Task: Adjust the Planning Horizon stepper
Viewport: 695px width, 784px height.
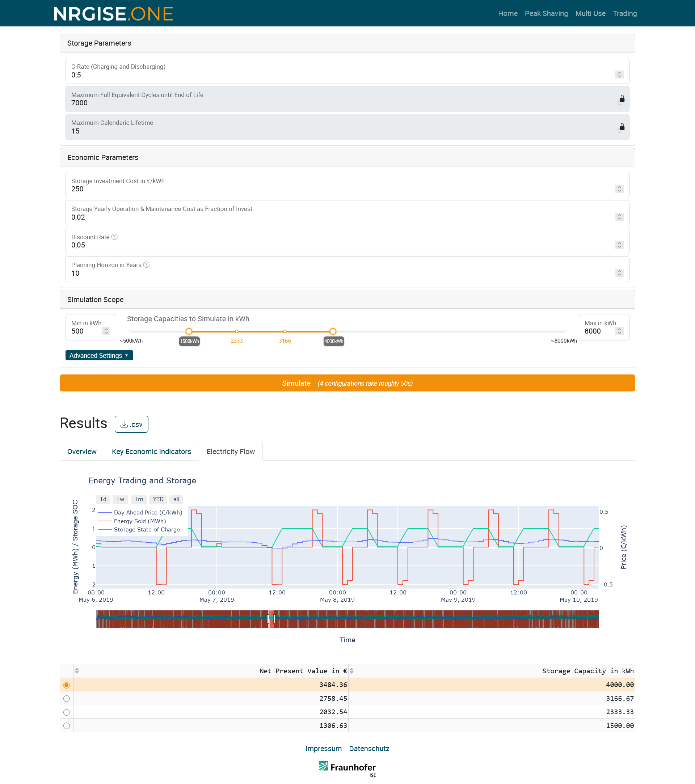Action: point(619,273)
